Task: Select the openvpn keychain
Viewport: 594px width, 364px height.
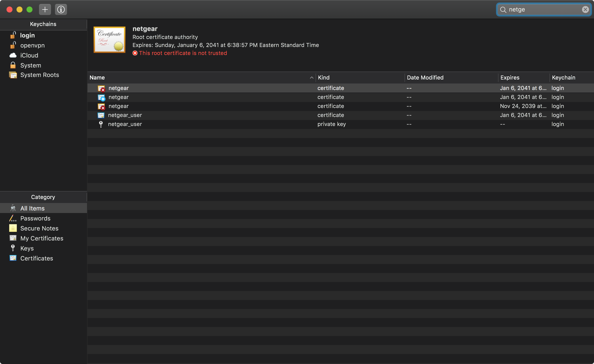Action: [32, 45]
